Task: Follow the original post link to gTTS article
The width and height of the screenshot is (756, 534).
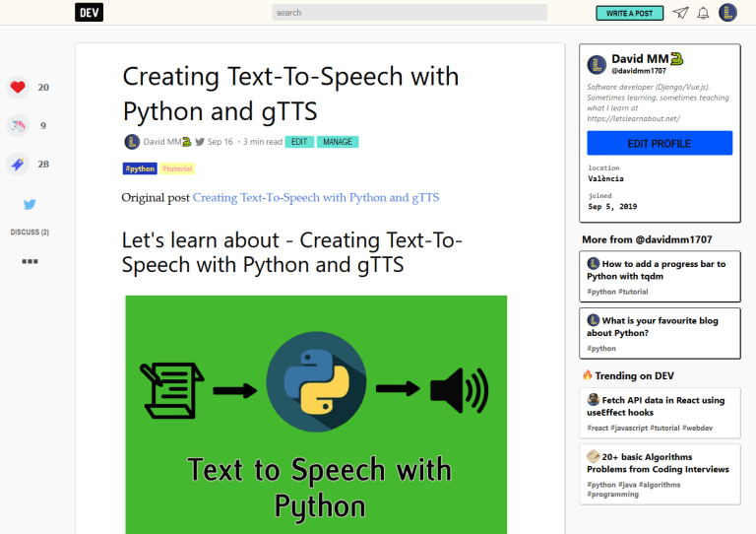Action: point(316,198)
